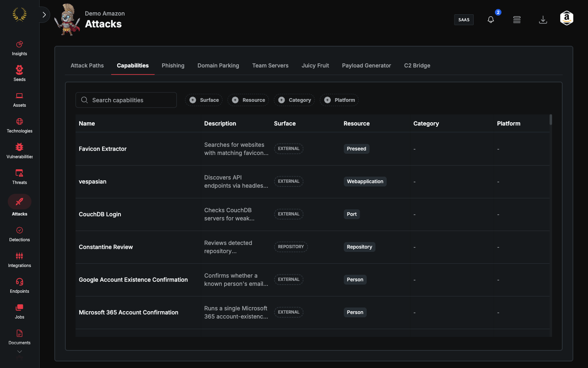
Task: Expand the sidebar with the chevron
Action: coord(44,15)
